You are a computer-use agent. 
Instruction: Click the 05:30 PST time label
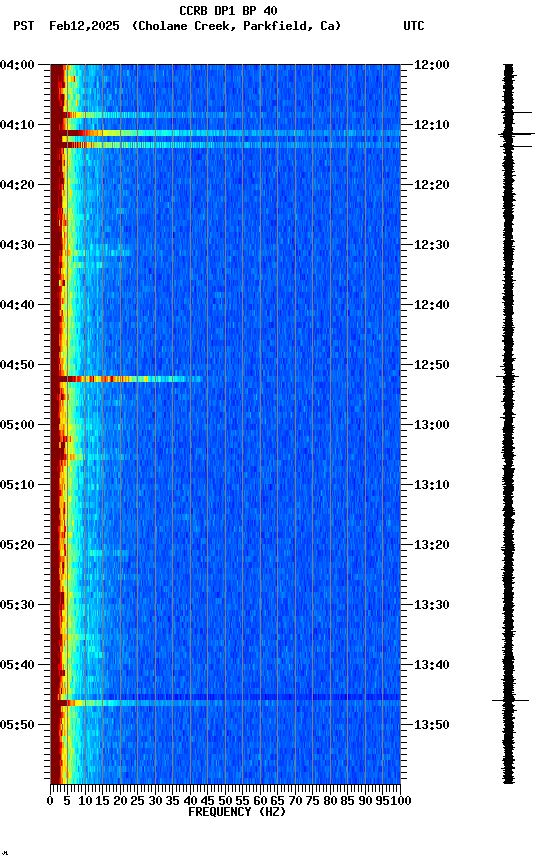click(x=17, y=606)
